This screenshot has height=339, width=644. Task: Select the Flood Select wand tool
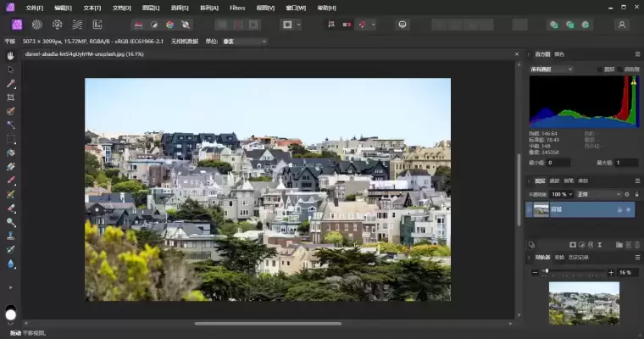tap(11, 125)
